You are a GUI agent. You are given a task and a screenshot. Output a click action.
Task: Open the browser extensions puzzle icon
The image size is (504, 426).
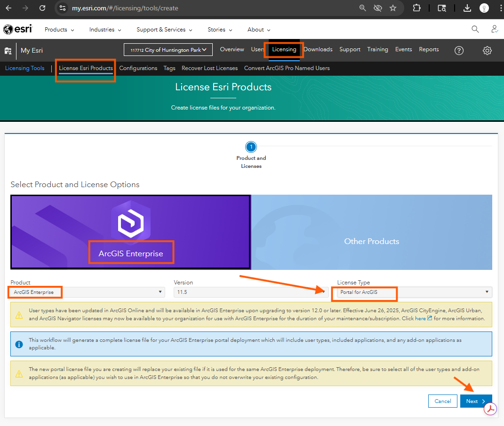(x=416, y=8)
